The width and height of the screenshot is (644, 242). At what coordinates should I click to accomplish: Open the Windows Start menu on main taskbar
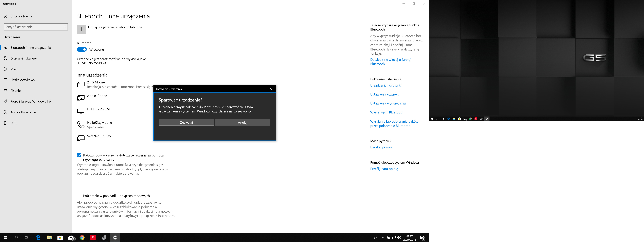5,238
